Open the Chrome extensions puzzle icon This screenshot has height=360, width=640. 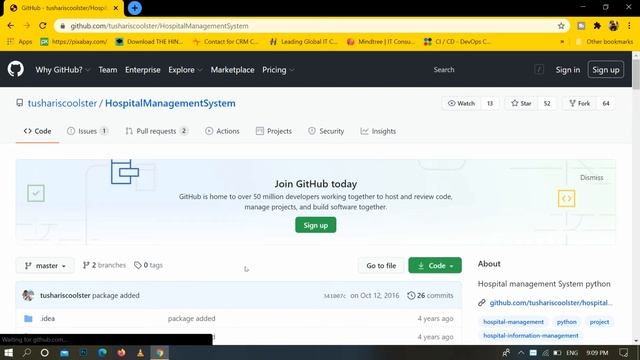click(597, 26)
